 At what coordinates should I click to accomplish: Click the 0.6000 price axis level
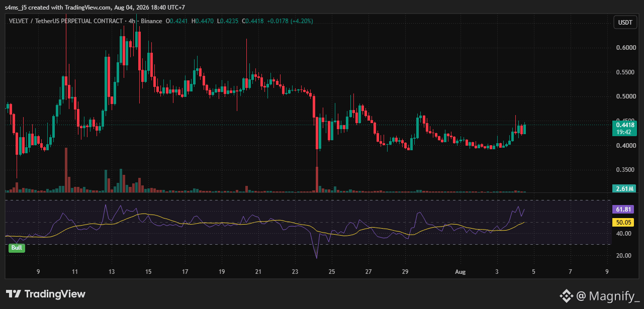click(x=625, y=48)
